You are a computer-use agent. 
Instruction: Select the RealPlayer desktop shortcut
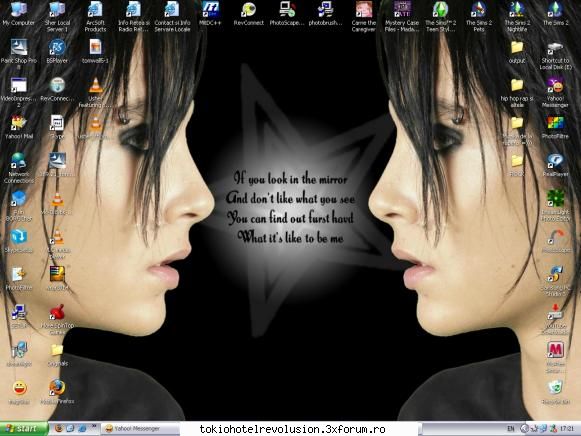tap(555, 165)
